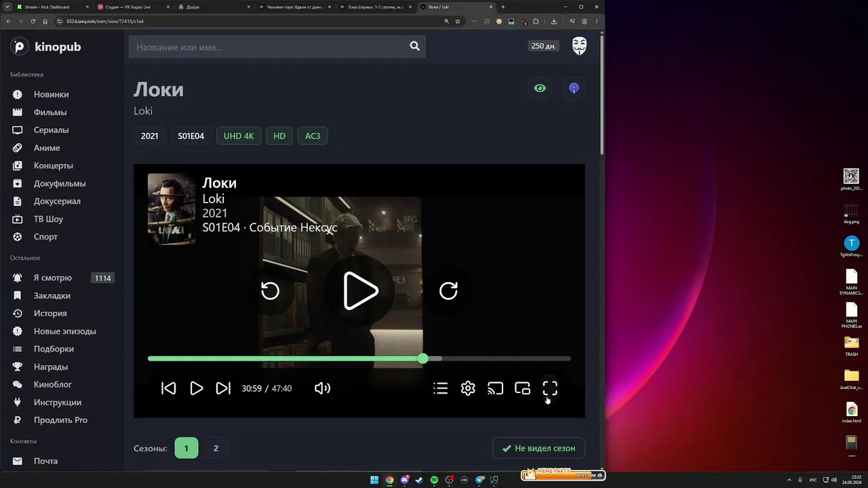868x488 pixels.
Task: Cast the video to a device
Action: point(495,388)
